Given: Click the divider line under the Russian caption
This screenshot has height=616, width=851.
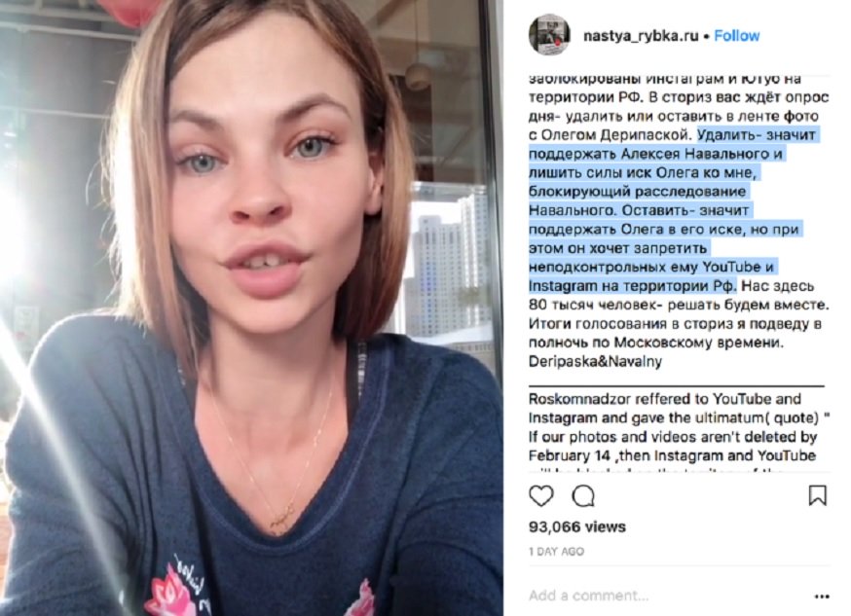Looking at the screenshot, I should [x=677, y=386].
